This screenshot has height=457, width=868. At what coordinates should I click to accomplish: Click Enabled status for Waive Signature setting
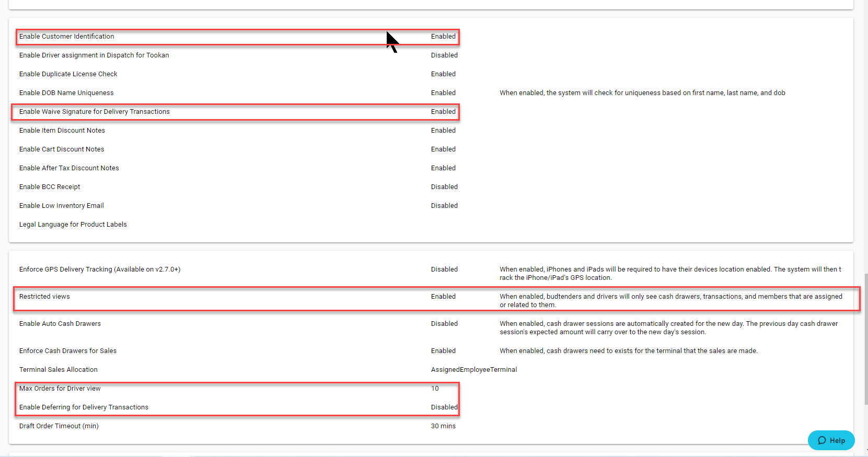point(443,112)
